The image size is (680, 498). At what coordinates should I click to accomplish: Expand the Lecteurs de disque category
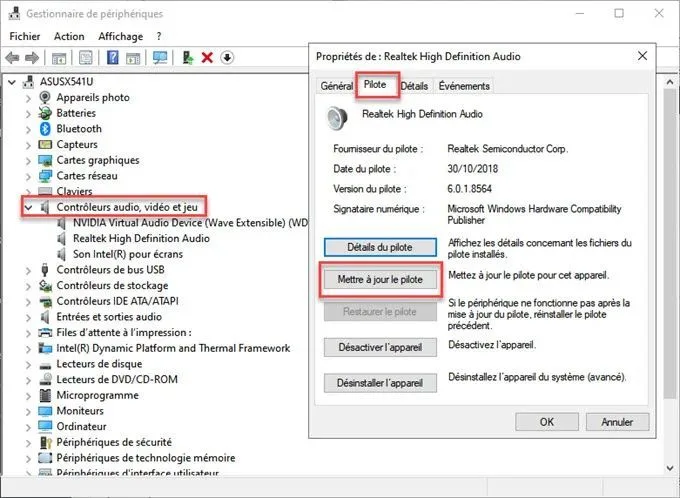point(28,364)
